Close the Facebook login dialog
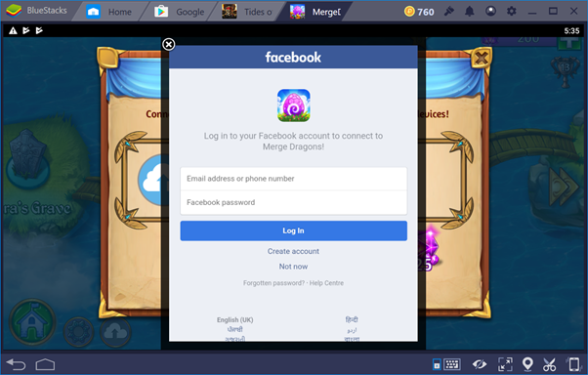 tap(168, 44)
